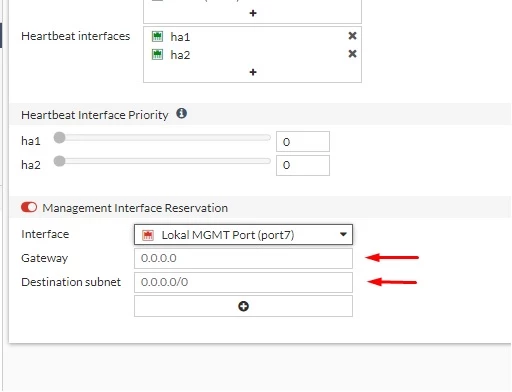Open the management Interface dropdown

point(243,235)
